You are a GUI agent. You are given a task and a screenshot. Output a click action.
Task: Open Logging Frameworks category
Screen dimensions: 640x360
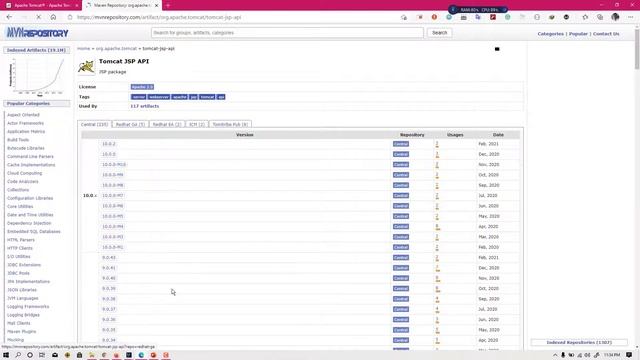(x=28, y=307)
